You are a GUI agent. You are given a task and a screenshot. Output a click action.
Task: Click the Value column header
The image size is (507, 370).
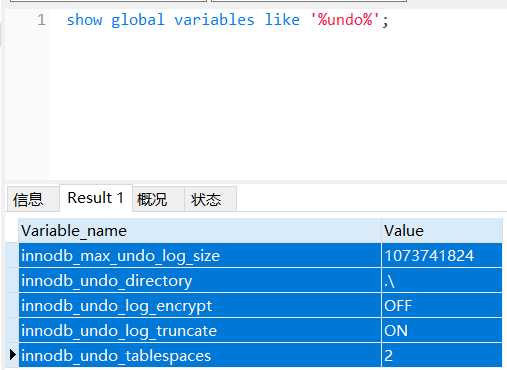tap(442, 231)
